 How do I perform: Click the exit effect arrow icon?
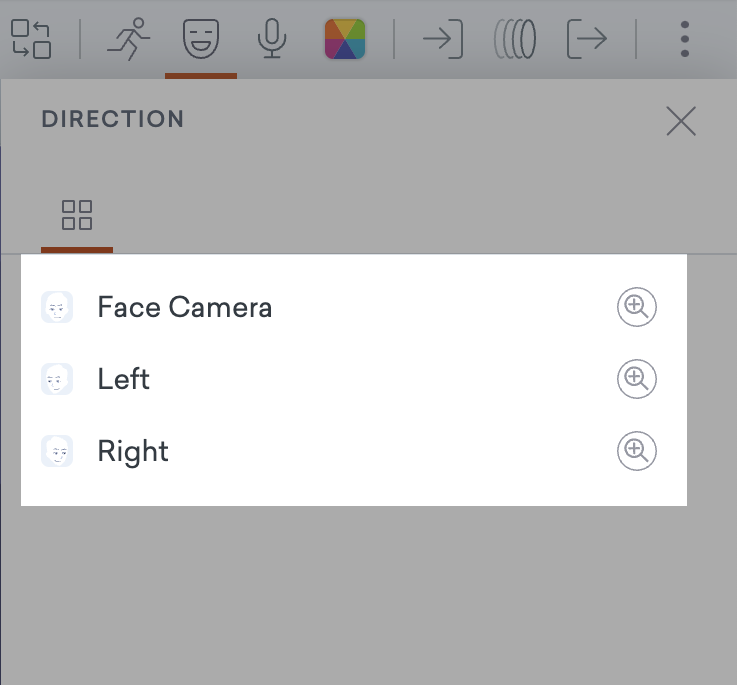587,39
